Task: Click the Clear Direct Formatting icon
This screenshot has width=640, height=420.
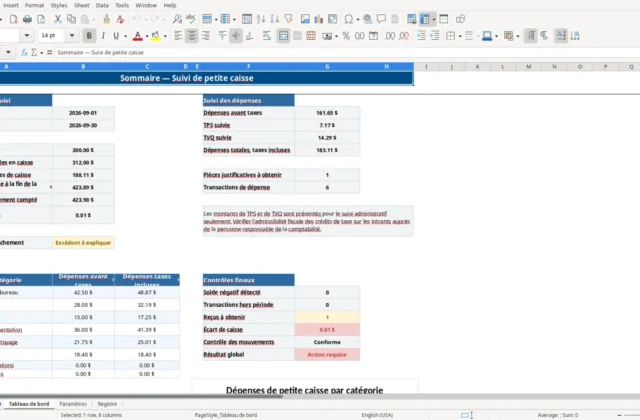Action: (x=120, y=19)
